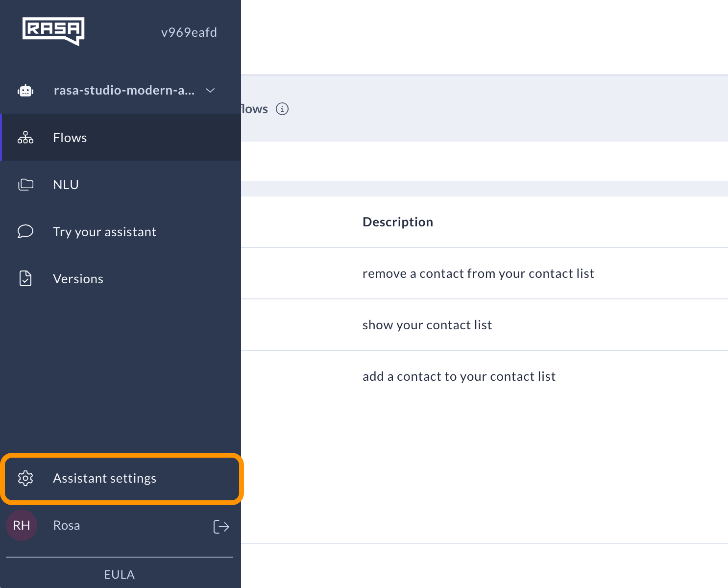Open the Flows menu item
728x588 pixels.
click(x=70, y=138)
